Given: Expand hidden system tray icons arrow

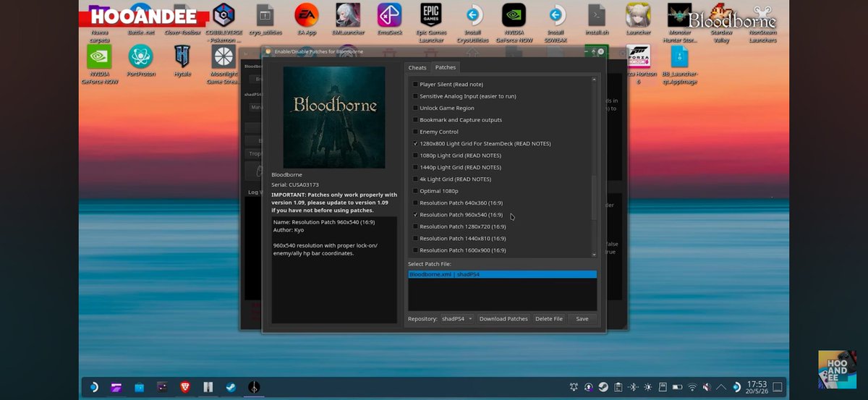Looking at the screenshot, I should (x=721, y=387).
